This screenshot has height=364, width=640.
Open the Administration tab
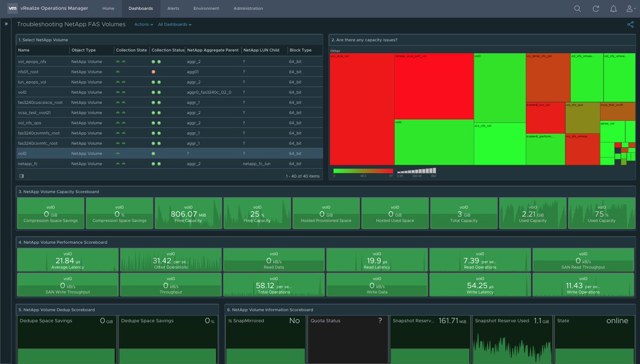(248, 9)
